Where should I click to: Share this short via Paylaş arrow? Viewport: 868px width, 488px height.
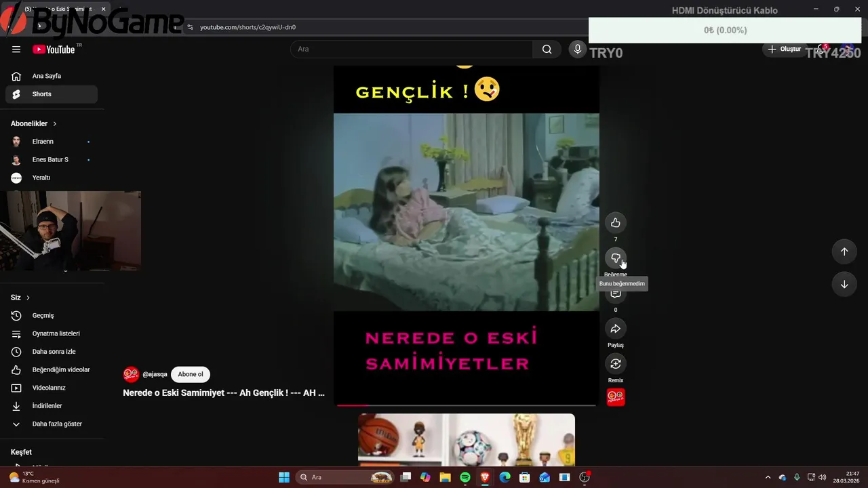click(615, 329)
